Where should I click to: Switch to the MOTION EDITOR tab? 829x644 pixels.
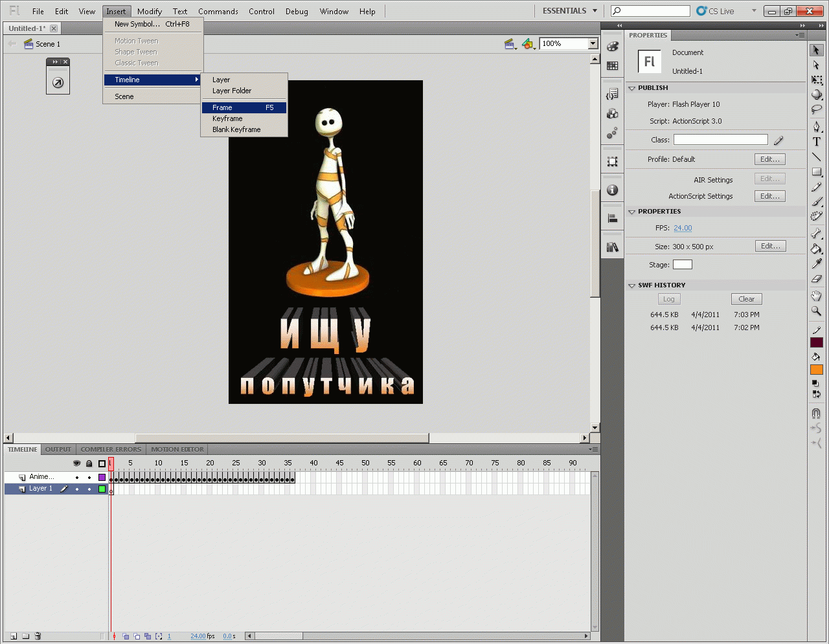[x=177, y=449]
